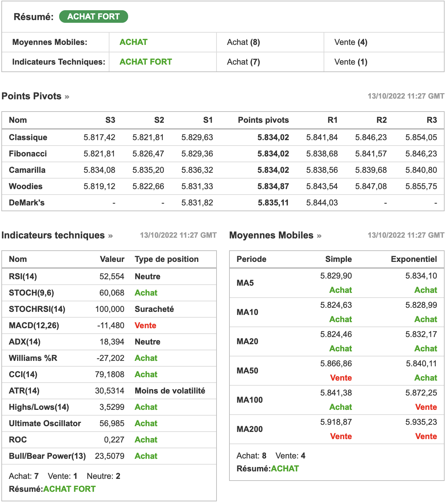Screen dimensions: 448x502
Task: Click the Achat (8) cell for Moyennes Mobiles
Action: point(243,42)
